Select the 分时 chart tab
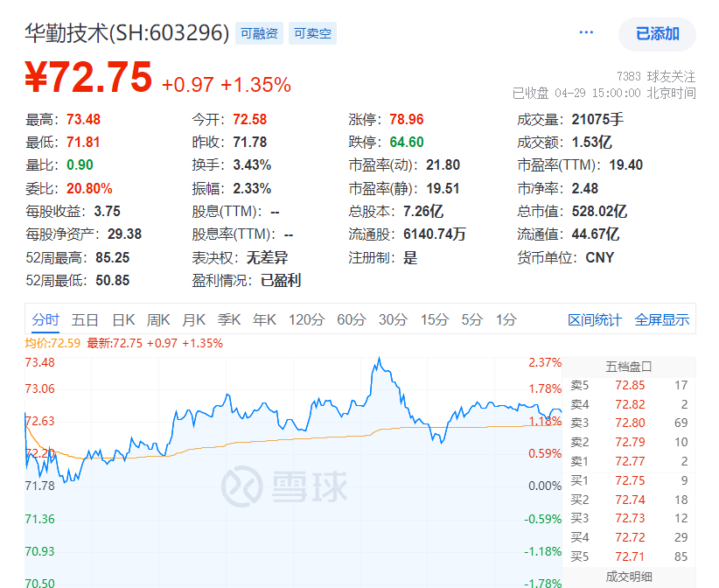 coord(45,319)
